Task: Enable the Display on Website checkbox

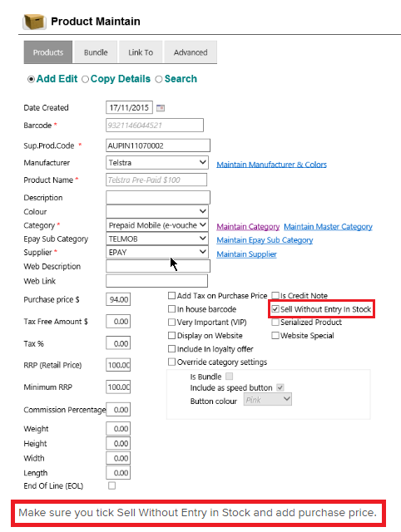Action: (172, 336)
